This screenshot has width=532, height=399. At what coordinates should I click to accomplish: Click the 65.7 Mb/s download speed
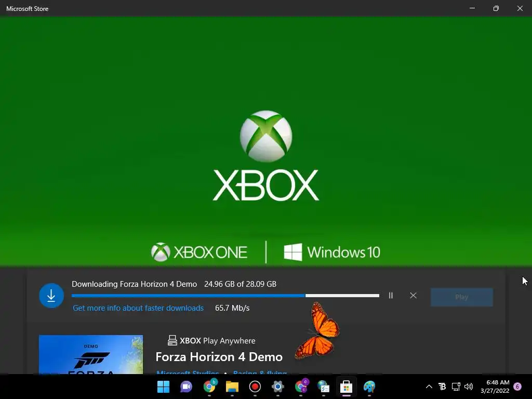232,308
